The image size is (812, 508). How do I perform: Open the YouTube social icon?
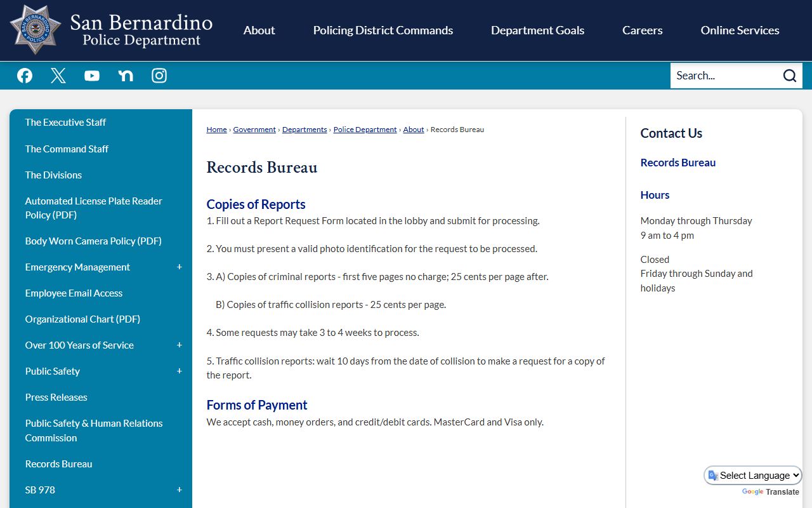tap(92, 76)
